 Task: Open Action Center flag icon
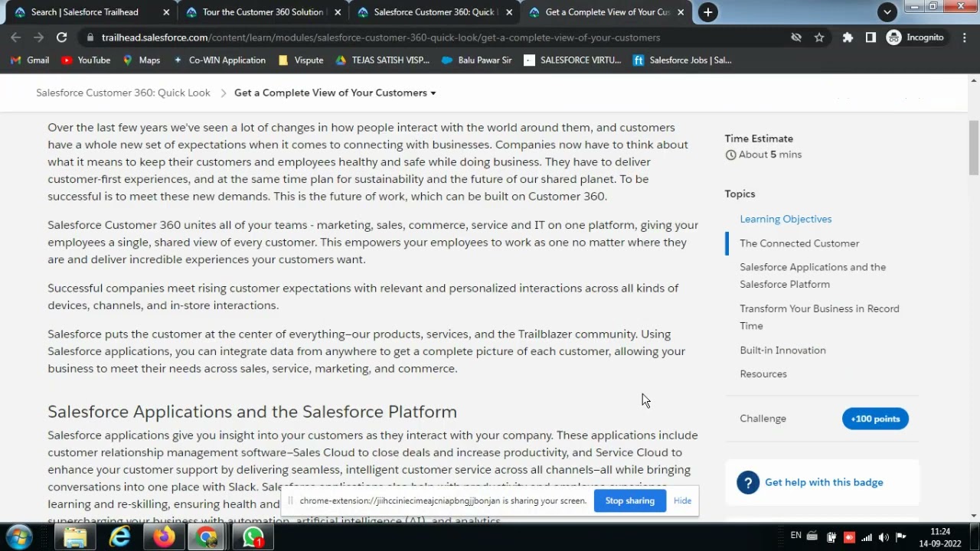click(901, 537)
